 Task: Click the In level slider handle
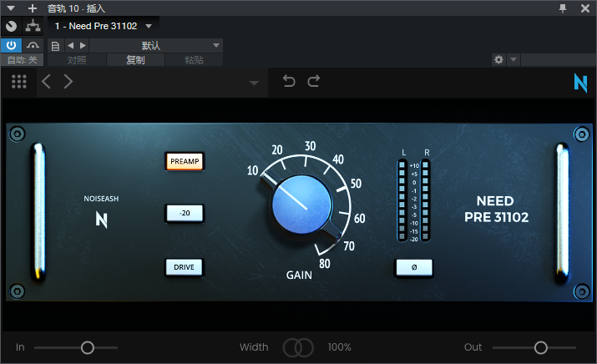(x=88, y=347)
